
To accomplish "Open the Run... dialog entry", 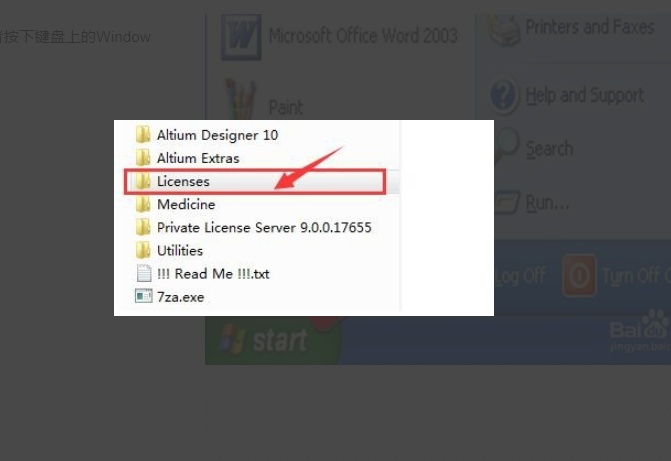I will tap(547, 203).
